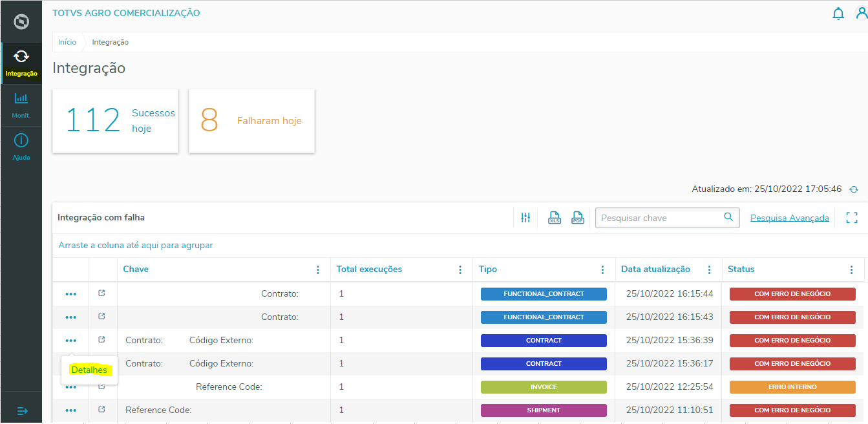Select Detalhes in the popup menu
The height and width of the screenshot is (424, 868).
click(89, 370)
